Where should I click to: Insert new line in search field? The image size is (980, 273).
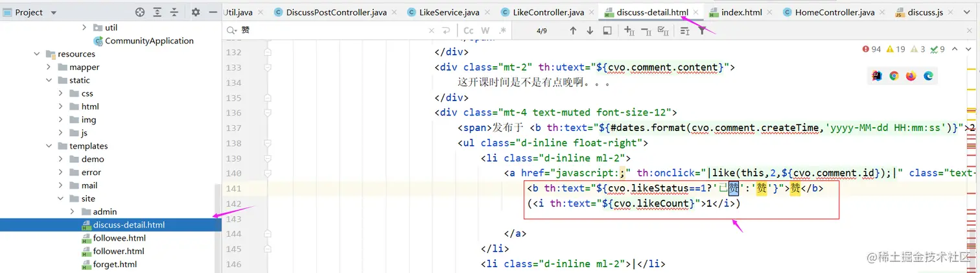tap(446, 30)
